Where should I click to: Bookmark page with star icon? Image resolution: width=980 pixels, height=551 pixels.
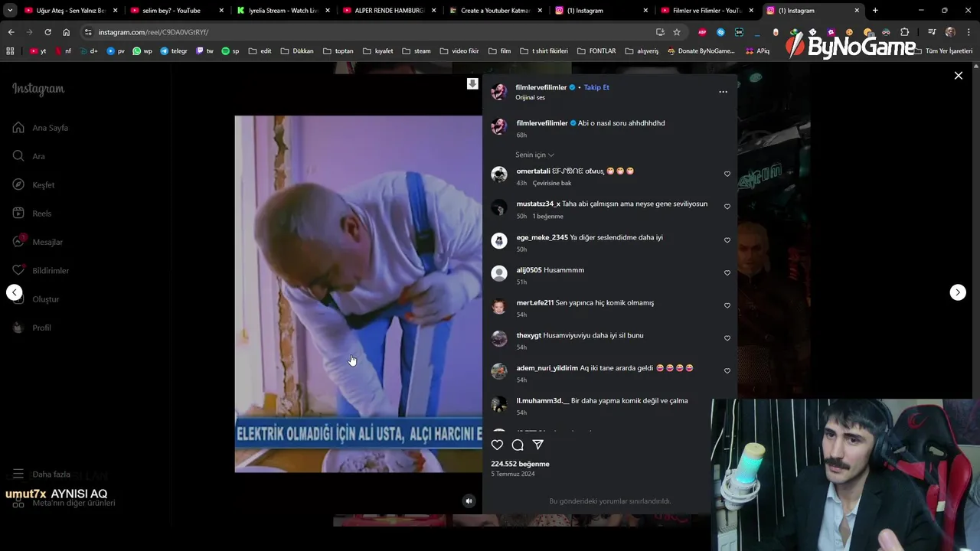677,32
